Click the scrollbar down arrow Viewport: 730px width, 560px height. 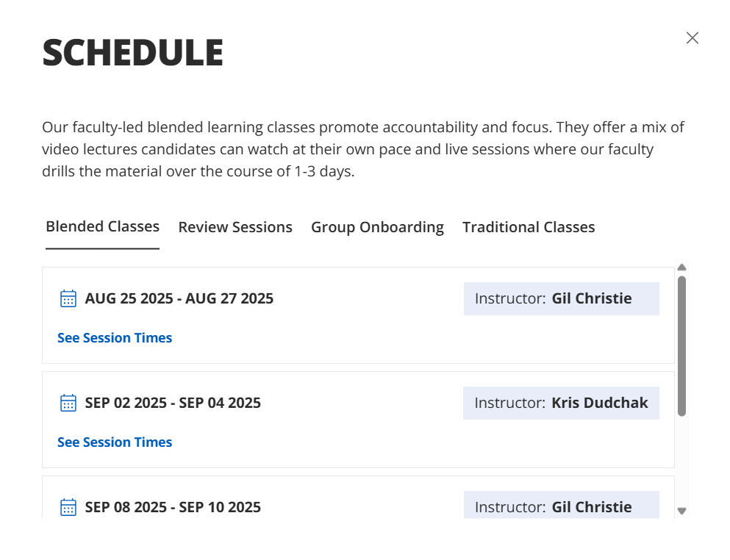(681, 511)
